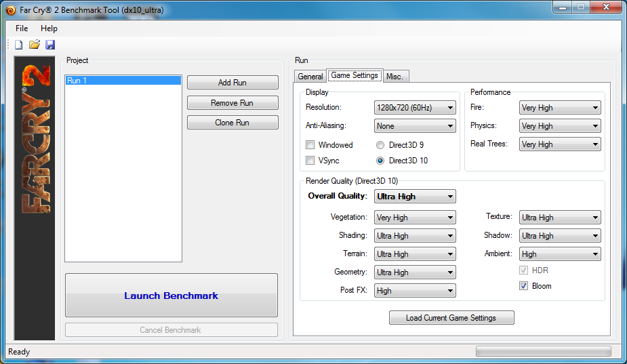627x364 pixels.
Task: Select the Direct3D 9 radio button
Action: point(380,145)
